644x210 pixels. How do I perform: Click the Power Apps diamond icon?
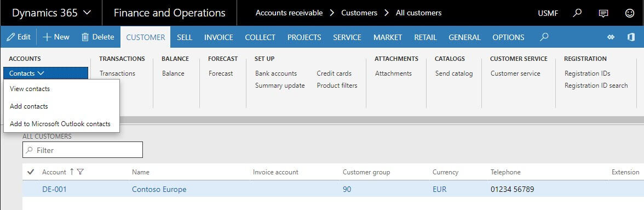(x=611, y=37)
